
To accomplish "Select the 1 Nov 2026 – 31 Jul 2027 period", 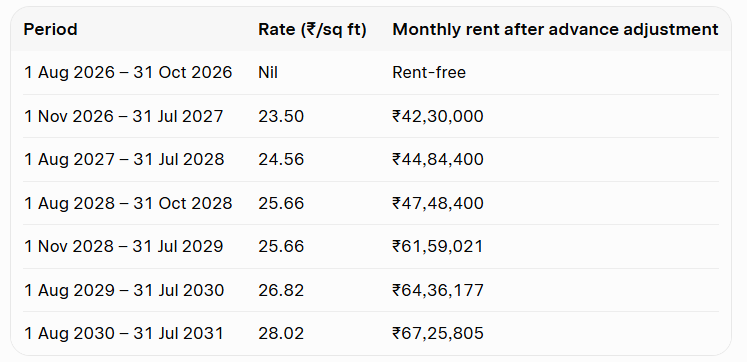I will coord(124,116).
